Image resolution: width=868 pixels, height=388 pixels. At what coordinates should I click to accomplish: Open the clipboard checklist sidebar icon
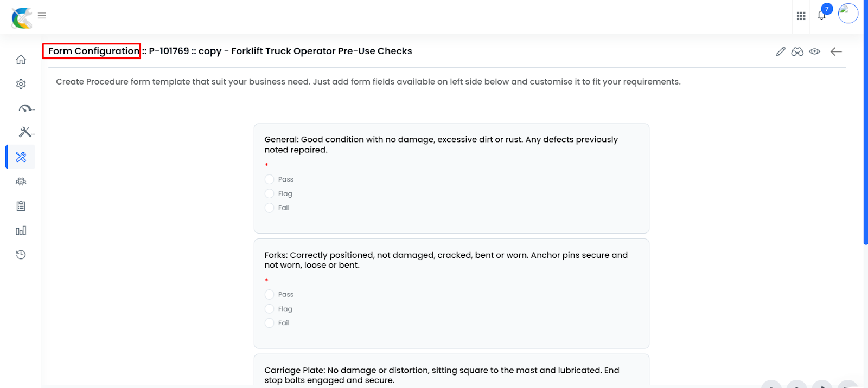[21, 206]
